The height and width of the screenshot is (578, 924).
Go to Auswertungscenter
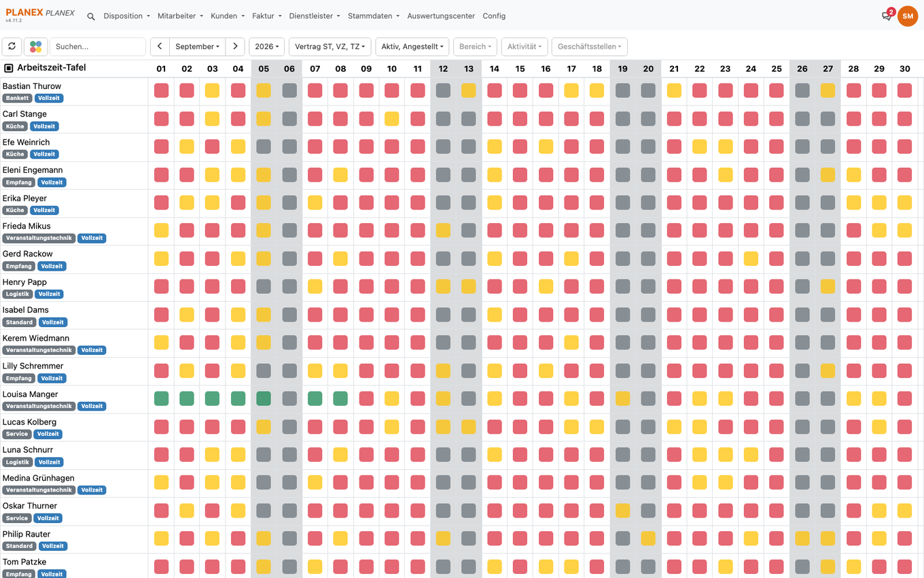(441, 16)
